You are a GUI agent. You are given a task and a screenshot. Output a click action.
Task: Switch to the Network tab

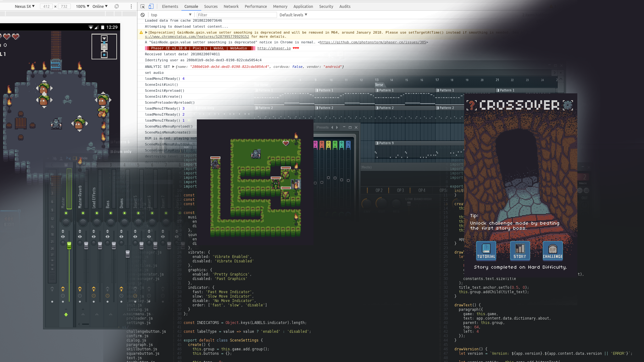231,6
